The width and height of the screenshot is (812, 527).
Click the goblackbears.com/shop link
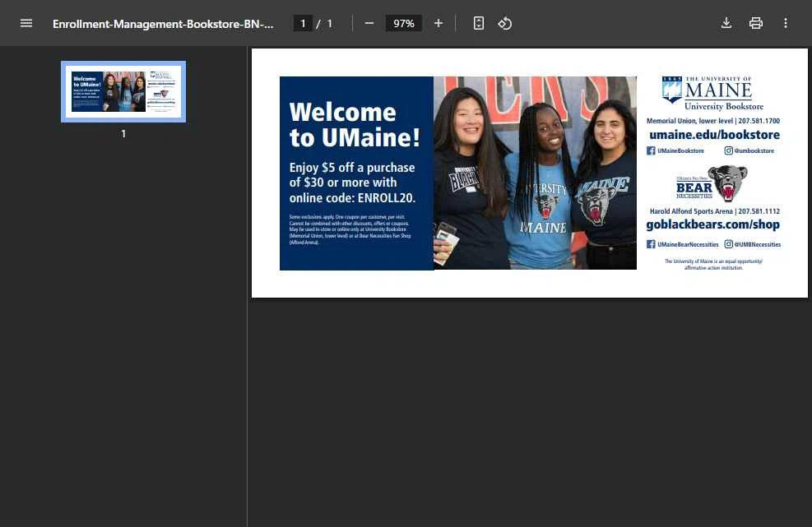coord(712,224)
